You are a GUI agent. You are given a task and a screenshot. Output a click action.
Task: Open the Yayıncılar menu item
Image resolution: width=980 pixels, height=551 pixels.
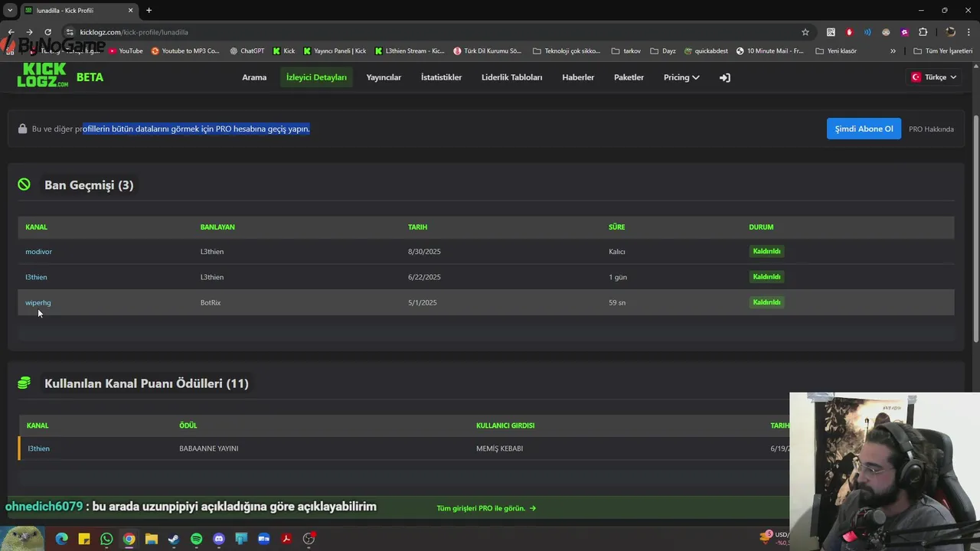tap(384, 77)
